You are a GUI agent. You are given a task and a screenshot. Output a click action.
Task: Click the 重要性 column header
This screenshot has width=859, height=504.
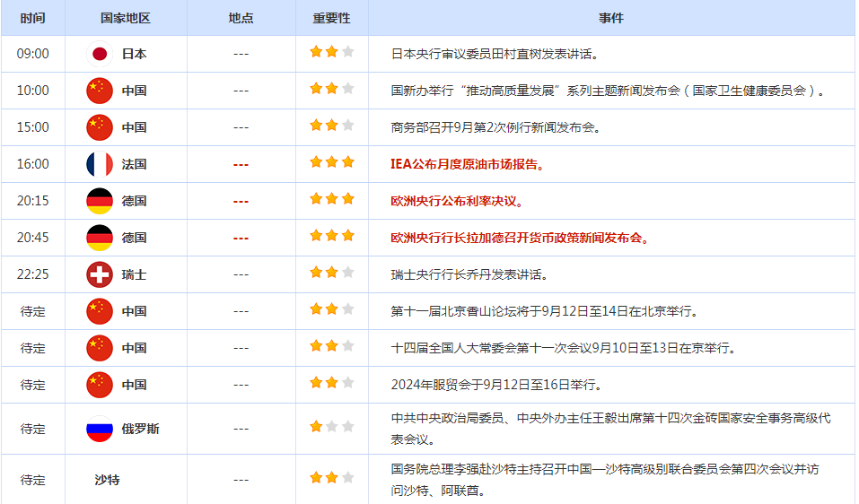[x=331, y=18]
